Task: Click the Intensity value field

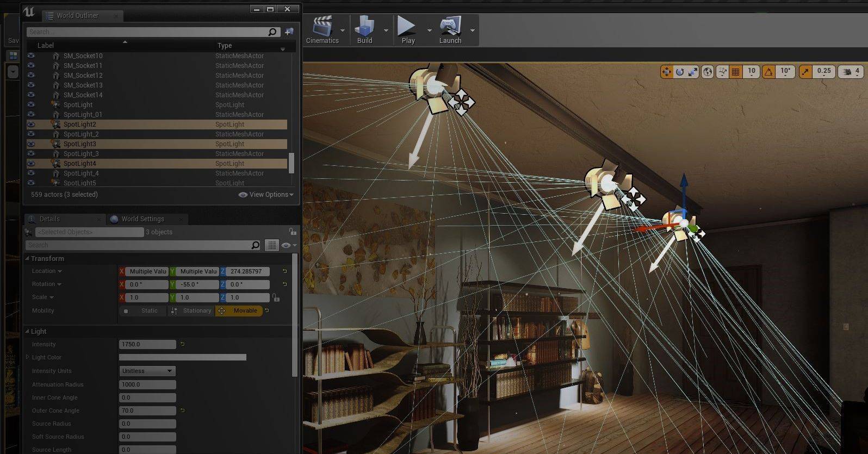Action: [x=147, y=344]
